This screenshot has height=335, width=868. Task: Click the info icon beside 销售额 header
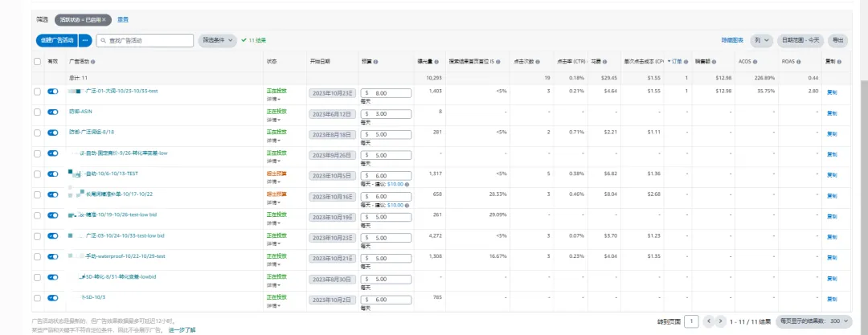click(714, 62)
